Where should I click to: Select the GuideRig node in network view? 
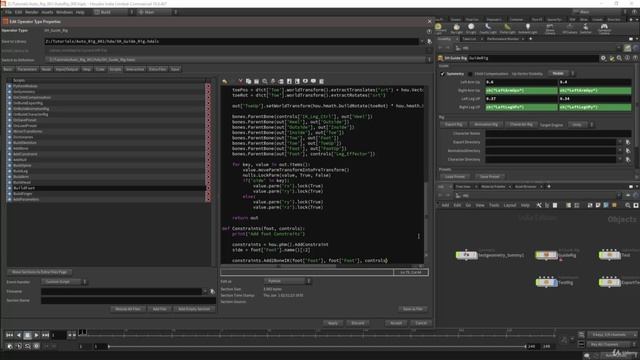click(x=546, y=255)
